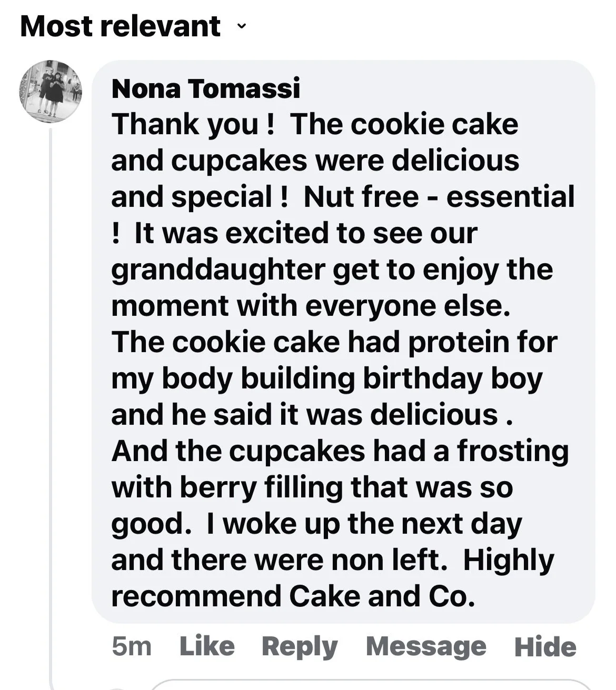Image resolution: width=616 pixels, height=690 pixels.
Task: Click 'moment with everyone else.' line
Action: tap(311, 305)
